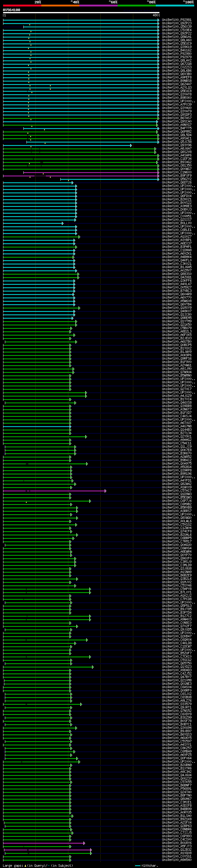
Task: Click the purple alignment bar for UniRef100_C5TAI7
Action: pyautogui.click(x=54, y=491)
